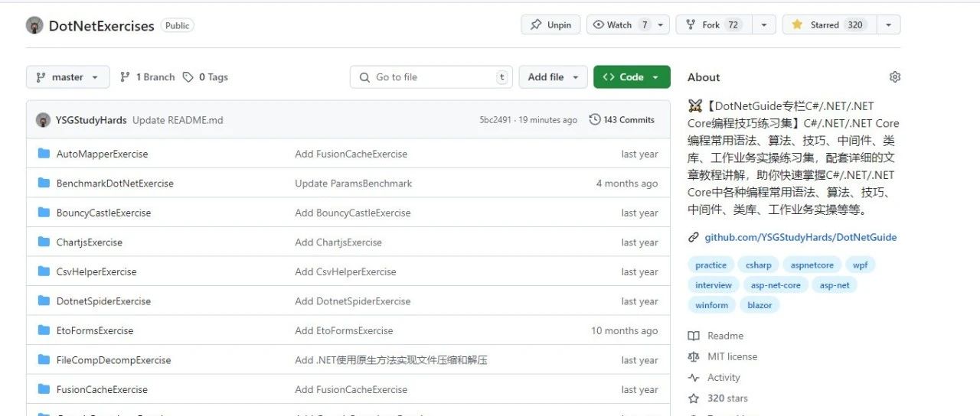Unpin the repository with the Unpin button
The image size is (980, 416).
click(x=551, y=24)
